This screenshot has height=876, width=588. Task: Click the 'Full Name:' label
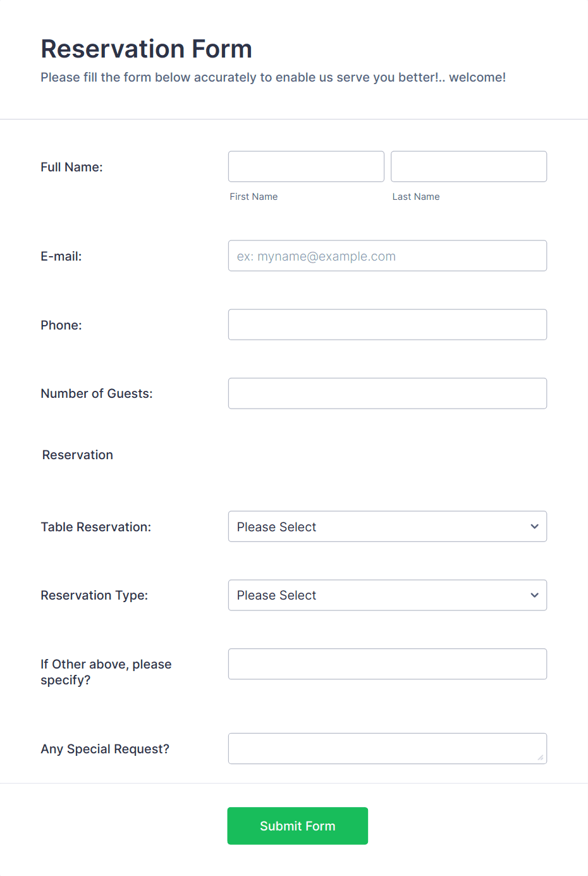pyautogui.click(x=71, y=167)
